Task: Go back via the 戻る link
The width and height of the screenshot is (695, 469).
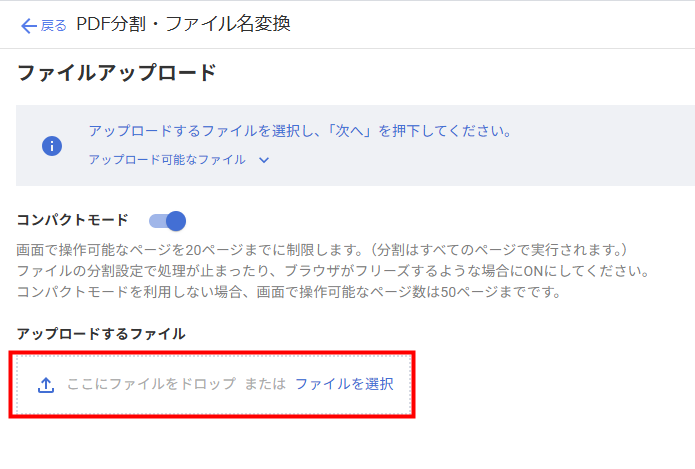Action: point(54,25)
